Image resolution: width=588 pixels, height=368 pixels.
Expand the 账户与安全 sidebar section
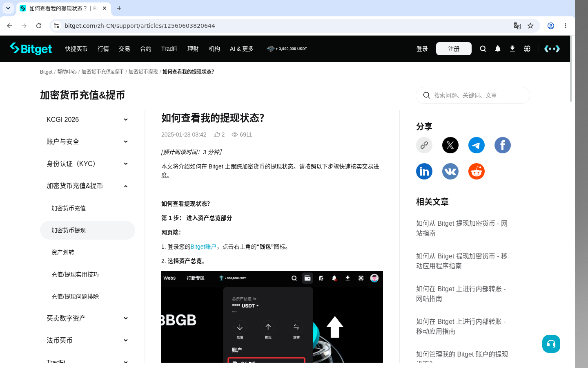tap(87, 141)
